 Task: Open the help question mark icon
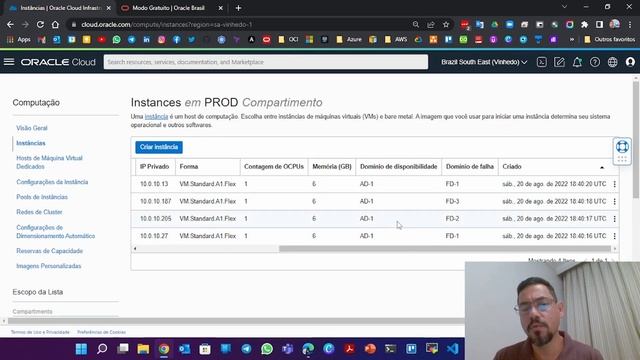(595, 62)
